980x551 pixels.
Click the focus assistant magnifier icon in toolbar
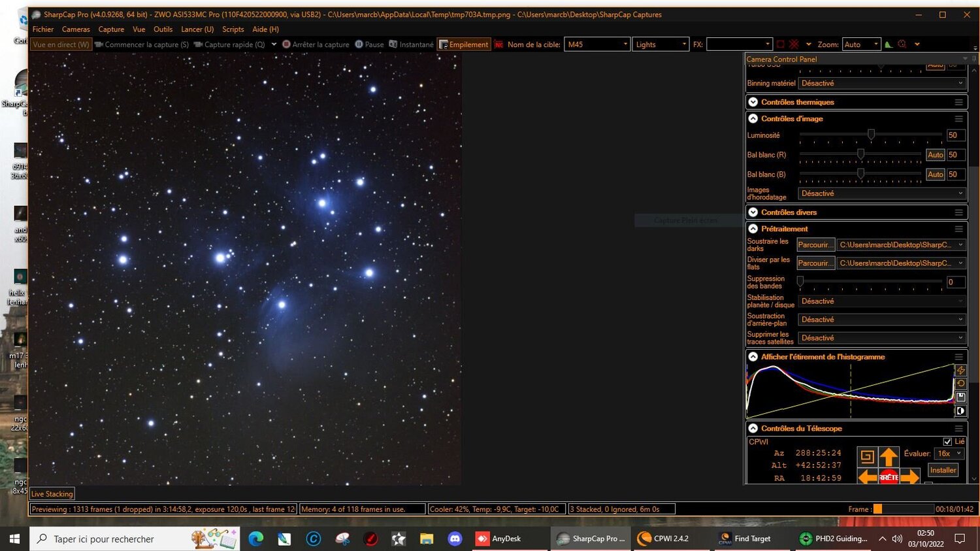tap(902, 44)
